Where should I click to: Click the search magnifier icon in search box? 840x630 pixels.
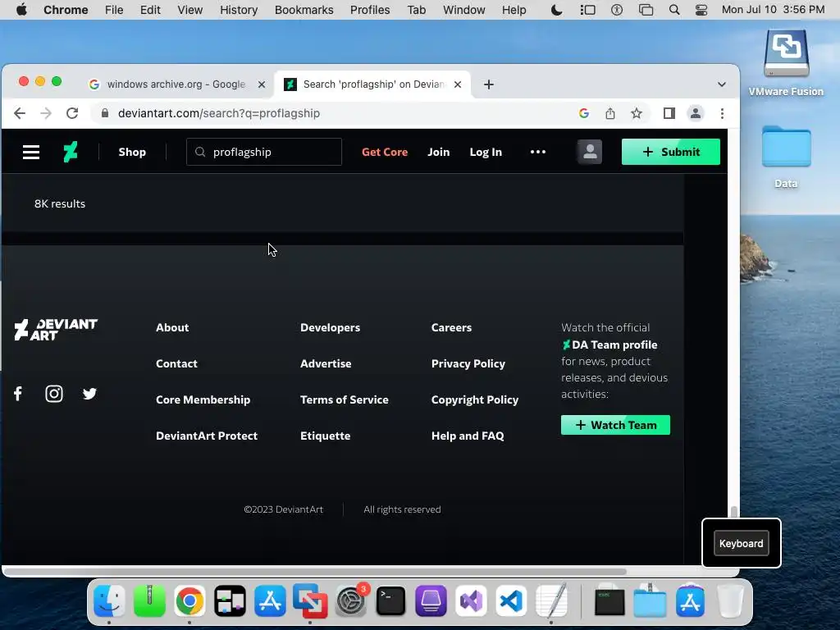click(200, 152)
